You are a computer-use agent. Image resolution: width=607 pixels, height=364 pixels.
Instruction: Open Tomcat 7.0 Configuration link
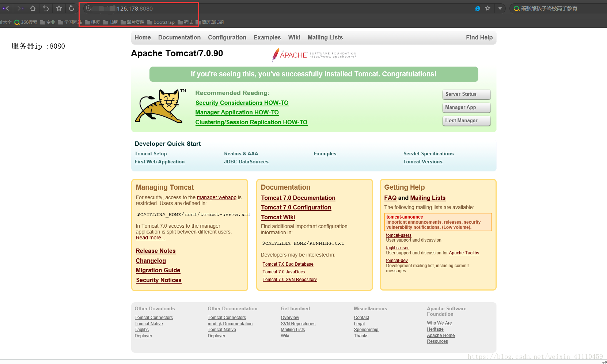(x=296, y=208)
